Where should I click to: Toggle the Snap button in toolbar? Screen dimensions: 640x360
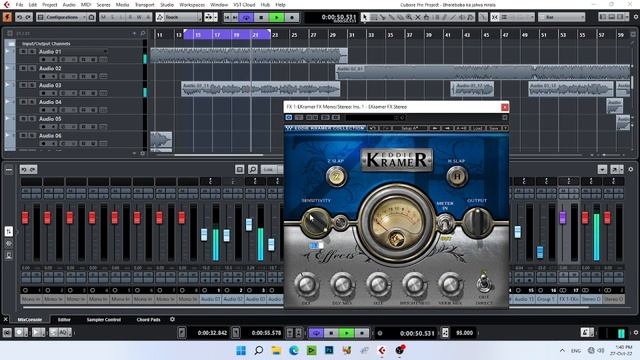495,18
